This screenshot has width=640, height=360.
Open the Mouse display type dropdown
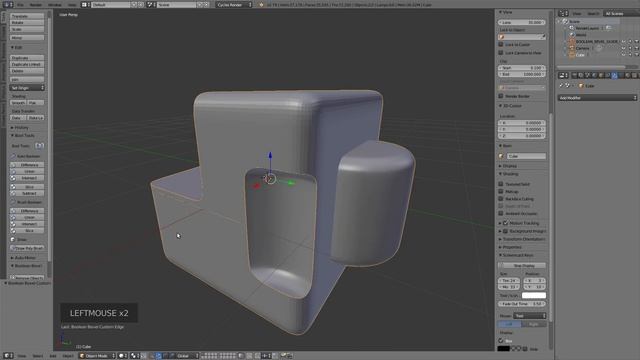[x=529, y=316]
